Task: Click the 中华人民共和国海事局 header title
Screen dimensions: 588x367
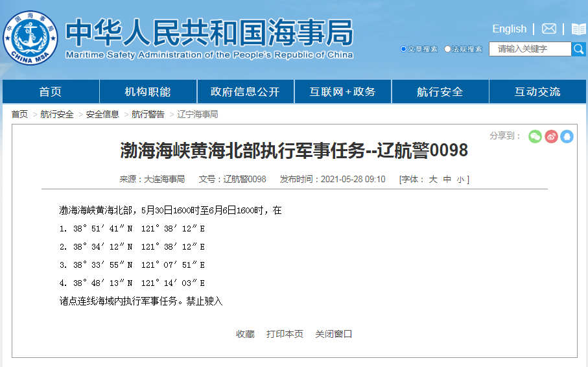Action: (x=209, y=32)
